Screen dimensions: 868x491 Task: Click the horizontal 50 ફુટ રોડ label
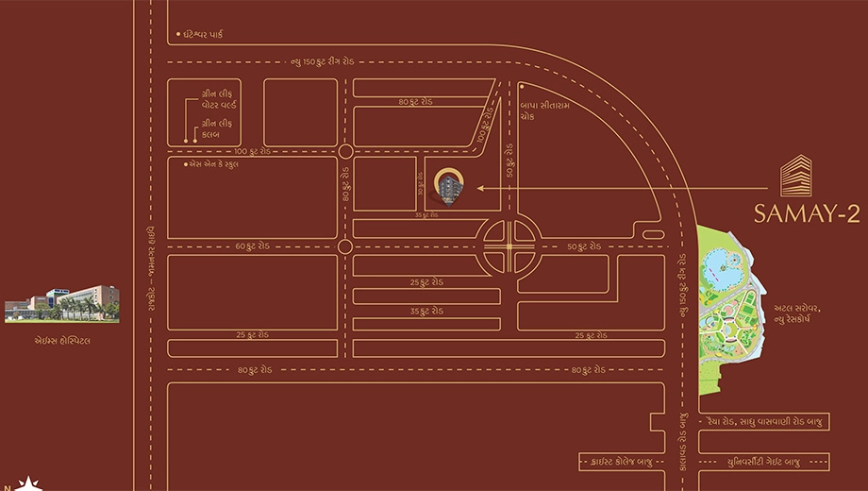584,246
